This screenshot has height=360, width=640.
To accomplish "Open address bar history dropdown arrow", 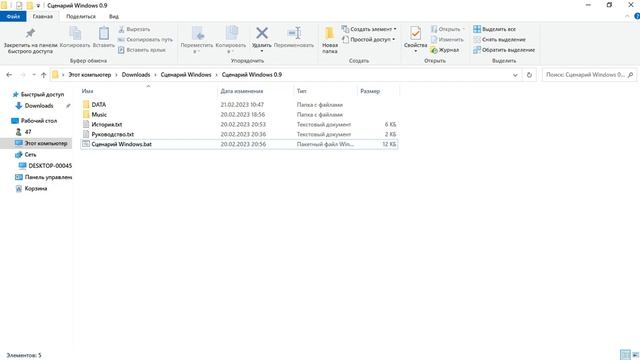I will 515,75.
